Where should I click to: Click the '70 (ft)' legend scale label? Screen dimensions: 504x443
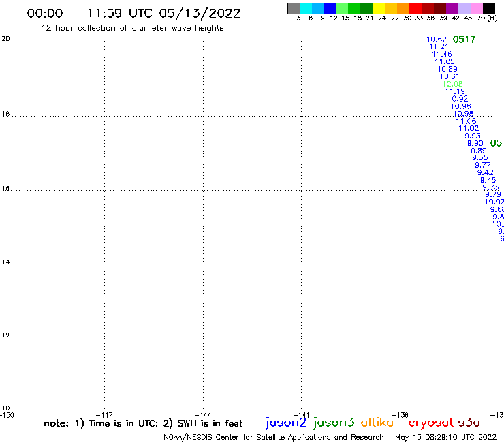pos(487,18)
